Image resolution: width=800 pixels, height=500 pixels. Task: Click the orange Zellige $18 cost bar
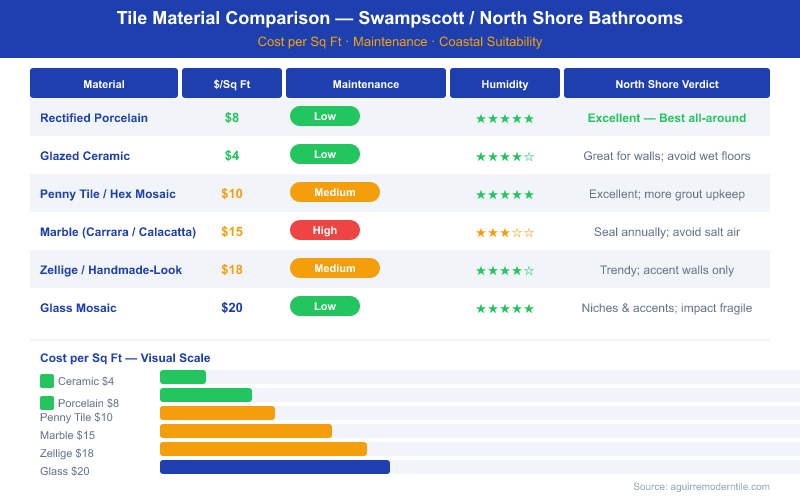[x=263, y=449]
